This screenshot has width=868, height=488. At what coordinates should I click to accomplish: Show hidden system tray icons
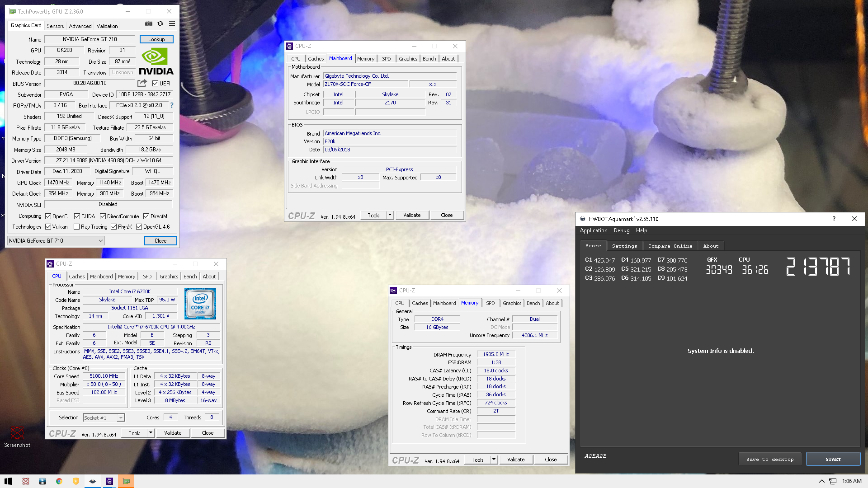(x=821, y=481)
